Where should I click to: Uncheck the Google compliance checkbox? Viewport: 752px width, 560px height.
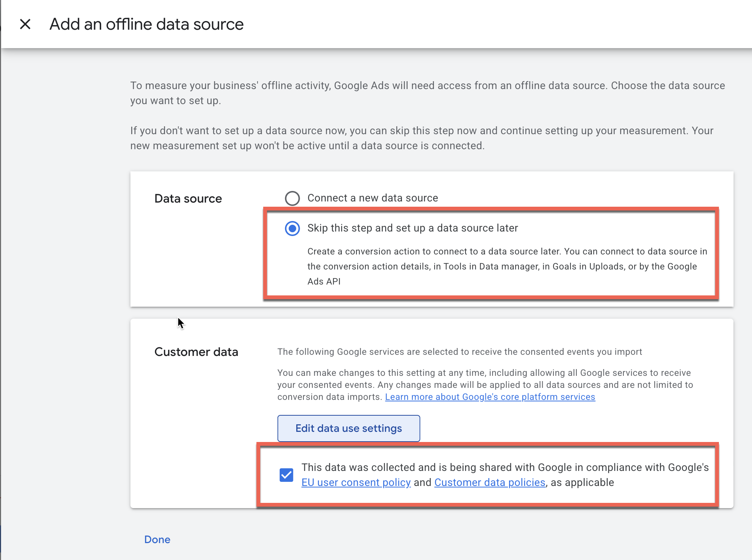point(286,475)
